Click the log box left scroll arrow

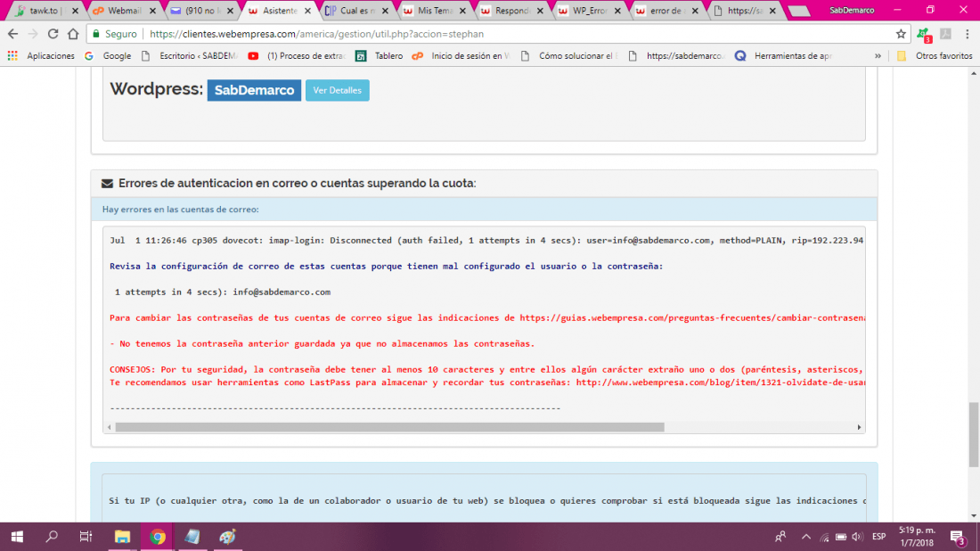tap(110, 427)
